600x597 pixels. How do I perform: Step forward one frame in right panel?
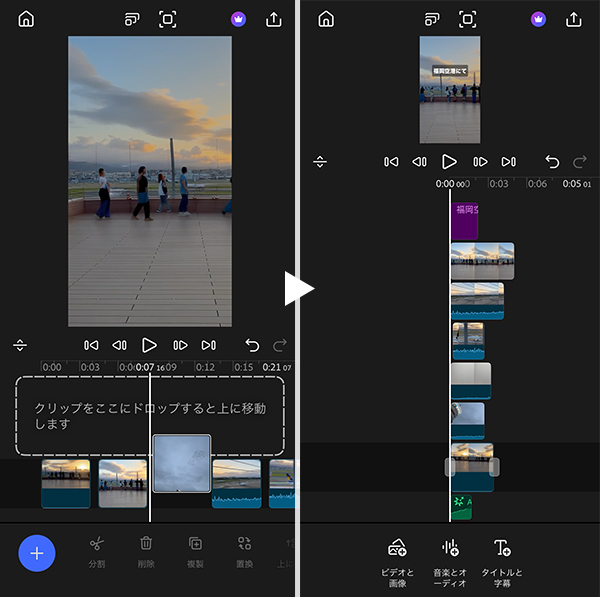click(x=480, y=161)
